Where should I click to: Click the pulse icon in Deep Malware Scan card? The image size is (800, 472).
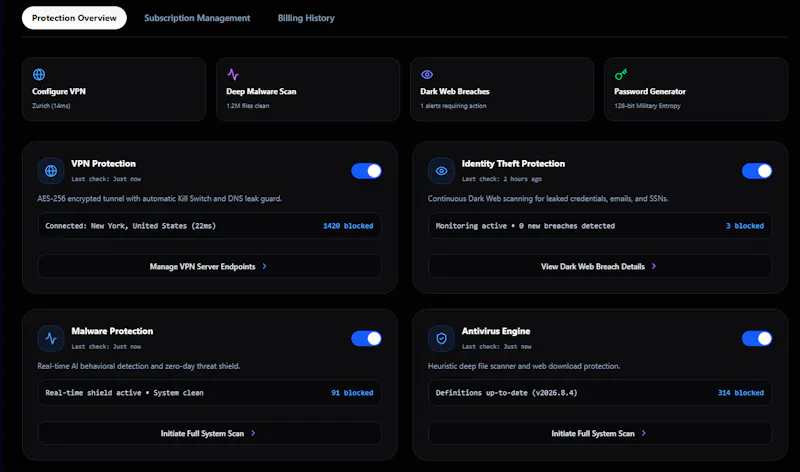(233, 74)
